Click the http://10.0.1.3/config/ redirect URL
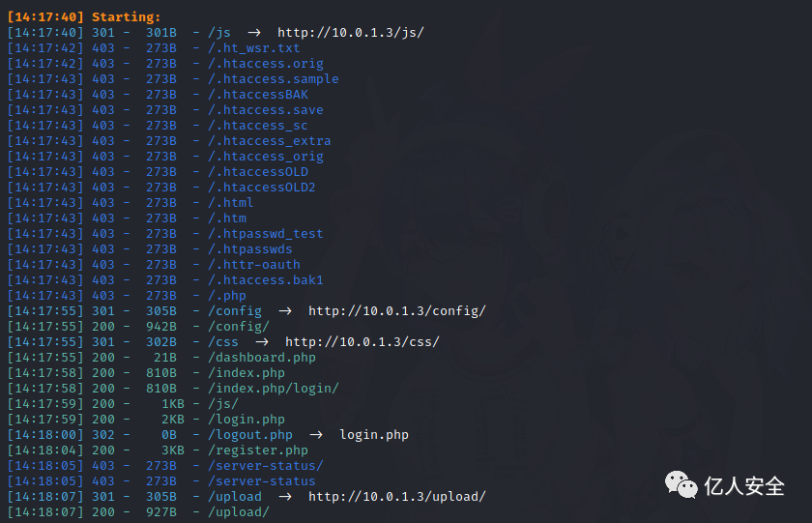The image size is (812, 523). tap(397, 310)
